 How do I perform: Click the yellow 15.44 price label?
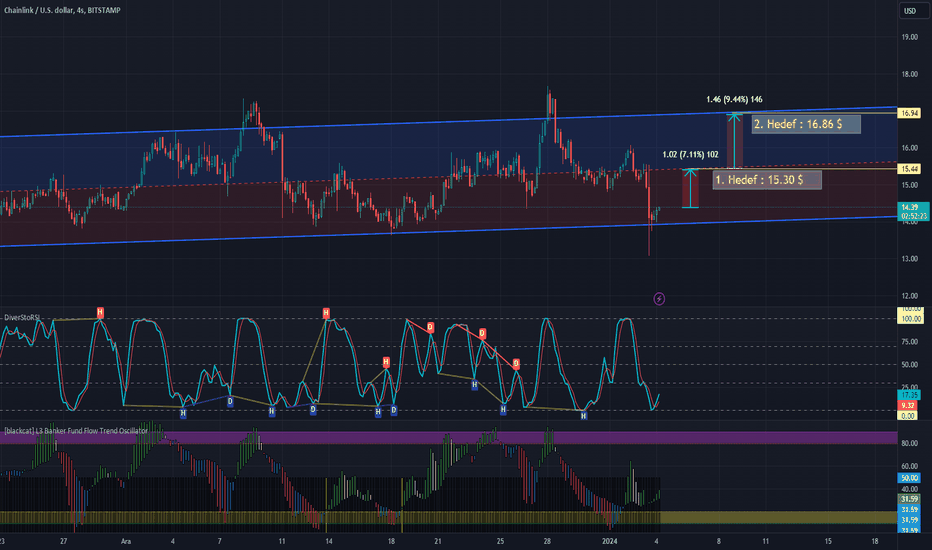coord(909,169)
